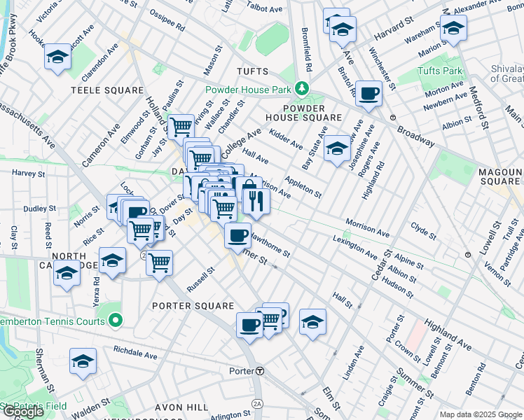524x420 pixels.
Task: Click the Medford St street label
Action: click(479, 108)
